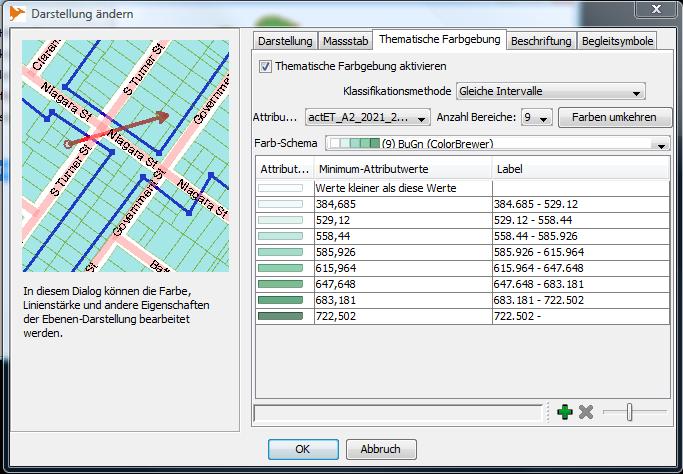The width and height of the screenshot is (683, 474).
Task: Click the text field below the table
Action: [x=398, y=412]
